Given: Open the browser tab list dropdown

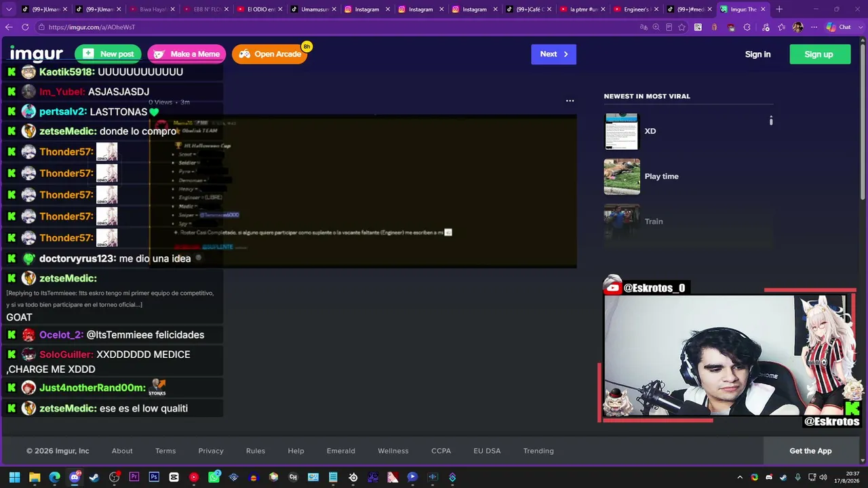Looking at the screenshot, I should point(9,9).
